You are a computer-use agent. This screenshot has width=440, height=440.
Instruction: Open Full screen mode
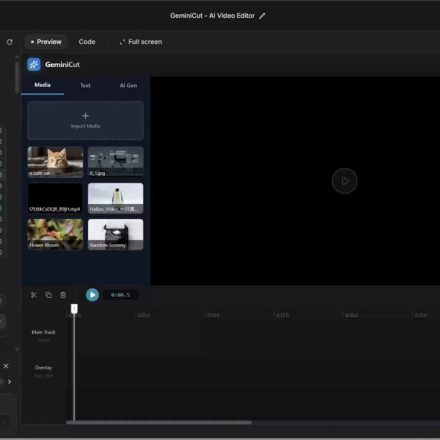click(x=141, y=42)
